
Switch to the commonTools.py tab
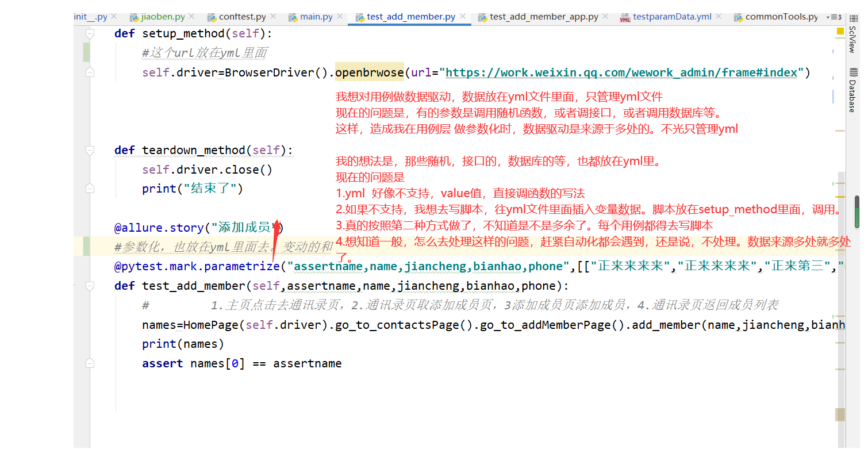coord(776,17)
